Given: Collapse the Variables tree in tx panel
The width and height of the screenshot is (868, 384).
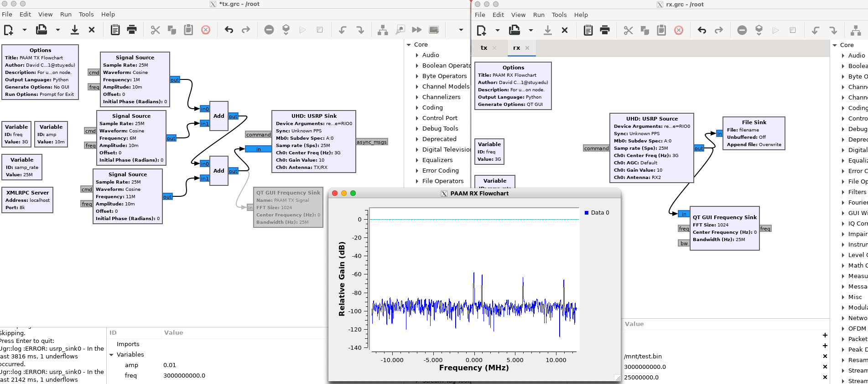Looking at the screenshot, I should coord(111,355).
